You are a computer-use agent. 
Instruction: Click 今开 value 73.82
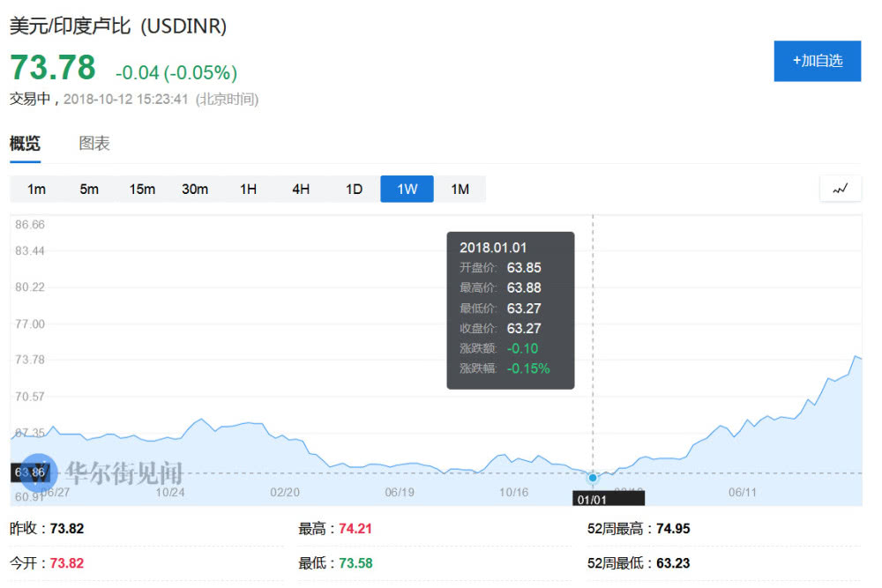[x=67, y=562]
